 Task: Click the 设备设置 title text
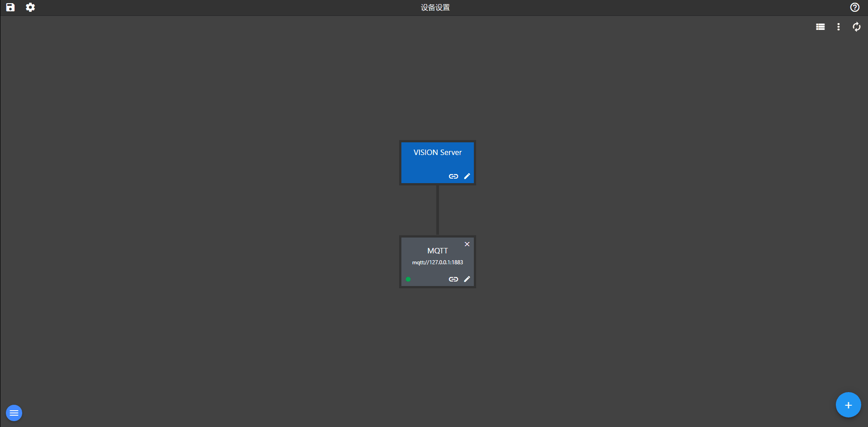pyautogui.click(x=435, y=7)
